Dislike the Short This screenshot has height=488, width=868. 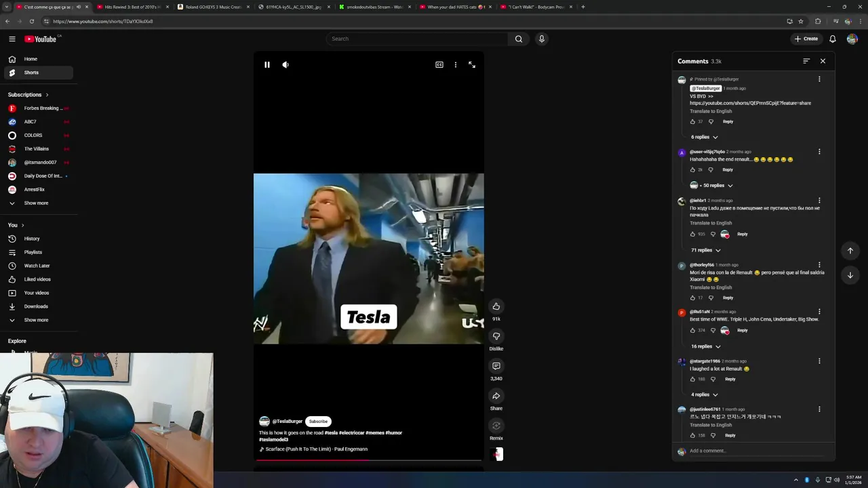pyautogui.click(x=496, y=336)
